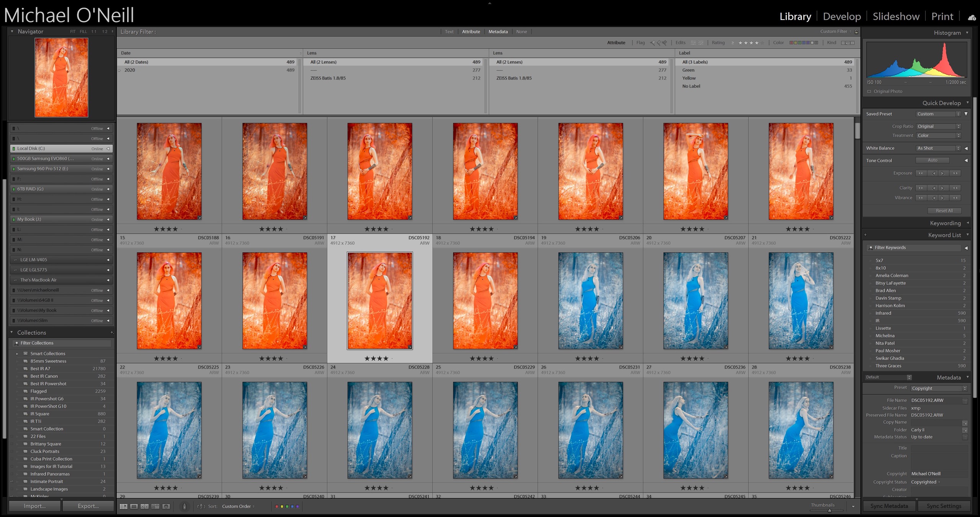This screenshot has width=980, height=517.
Task: Select the Painter spray can tool
Action: click(x=185, y=506)
